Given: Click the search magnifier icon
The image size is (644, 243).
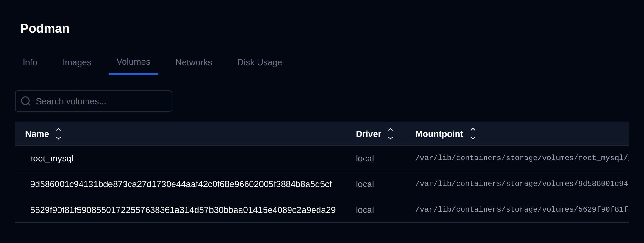Looking at the screenshot, I should 26,101.
